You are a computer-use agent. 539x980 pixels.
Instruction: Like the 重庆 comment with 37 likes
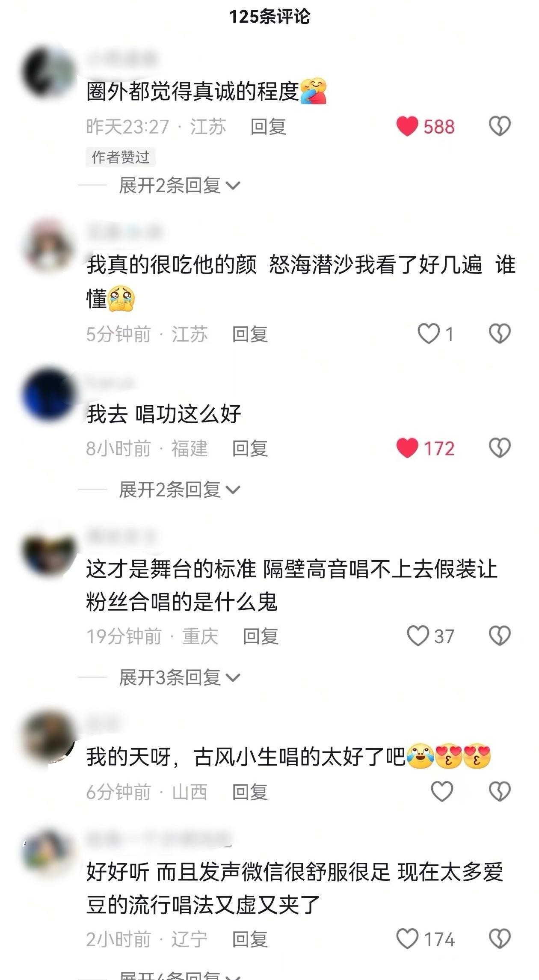click(x=418, y=636)
